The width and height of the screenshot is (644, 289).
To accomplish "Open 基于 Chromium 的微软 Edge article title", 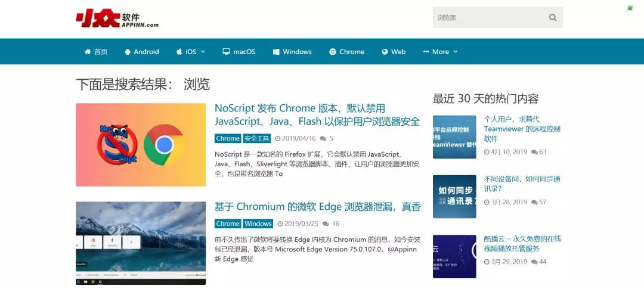I will point(317,207).
